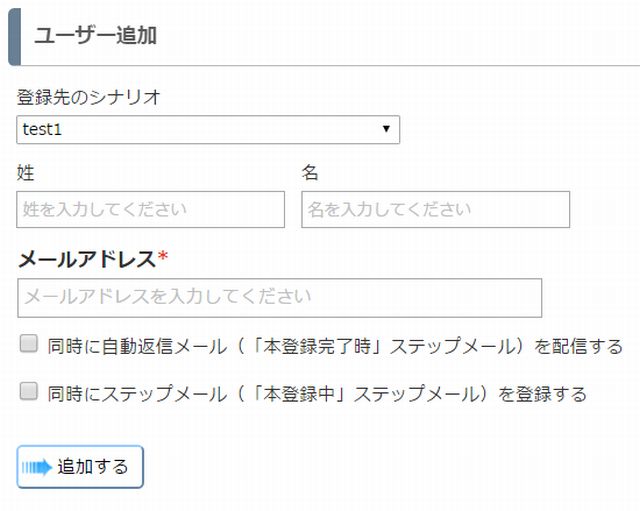Click the dropdown arrow of the scenario selector
This screenshot has width=640, height=511.
pyautogui.click(x=386, y=129)
